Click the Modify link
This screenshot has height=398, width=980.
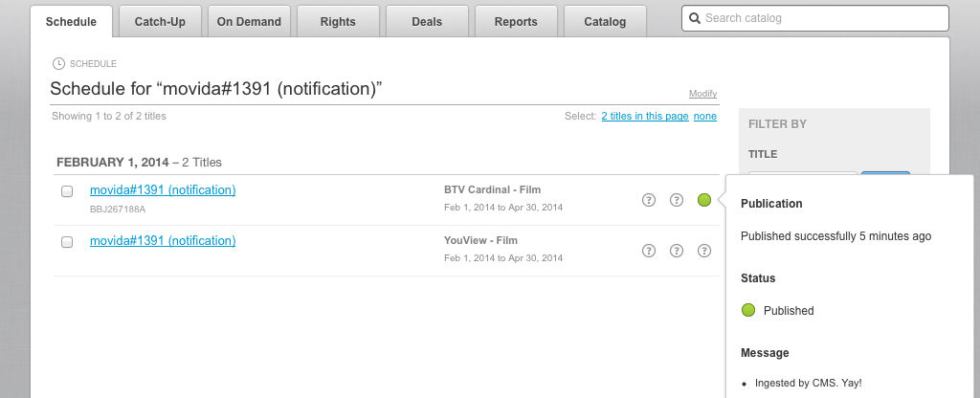click(702, 94)
